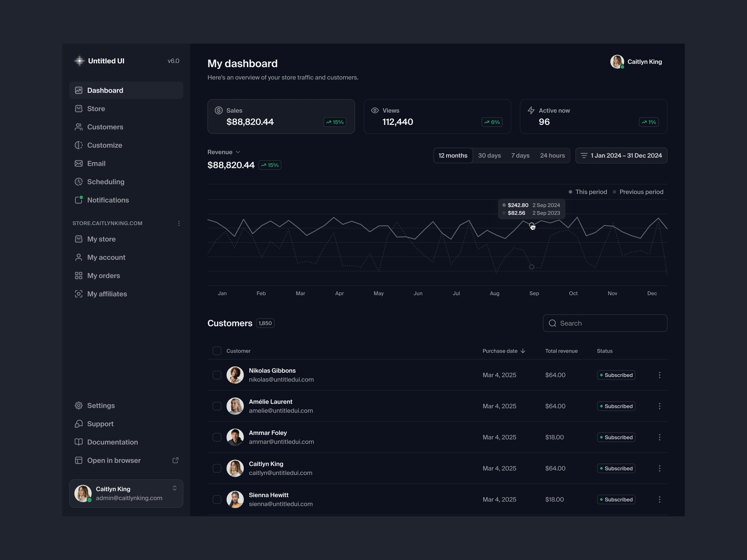The height and width of the screenshot is (560, 747).
Task: Go to Documentation link in sidebar
Action: (x=112, y=442)
